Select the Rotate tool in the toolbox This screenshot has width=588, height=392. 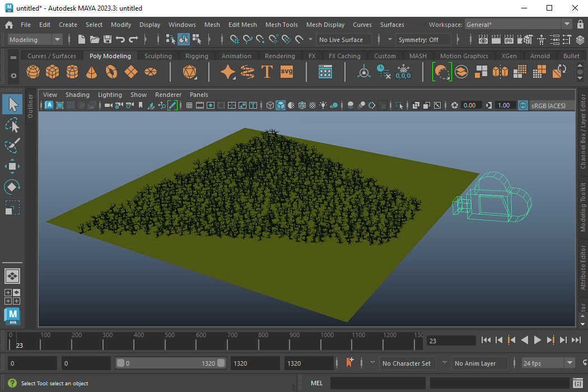pyautogui.click(x=12, y=187)
